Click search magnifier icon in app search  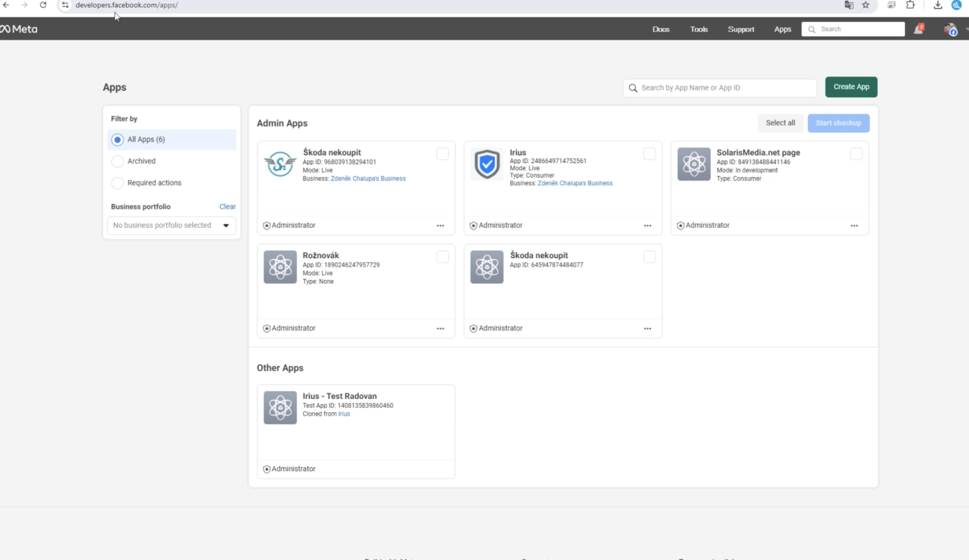[633, 88]
